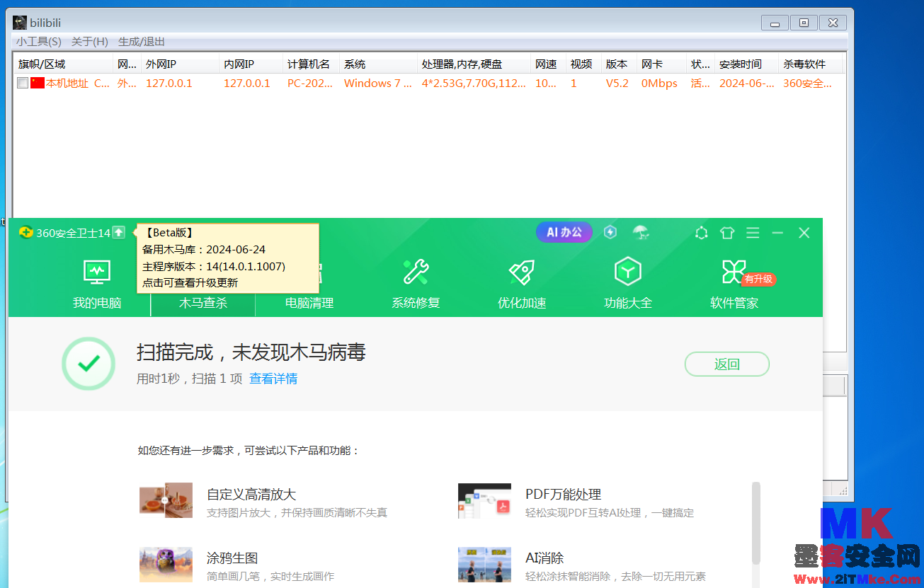924x588 pixels.
Task: Click the 有升级 badge
Action: [759, 279]
